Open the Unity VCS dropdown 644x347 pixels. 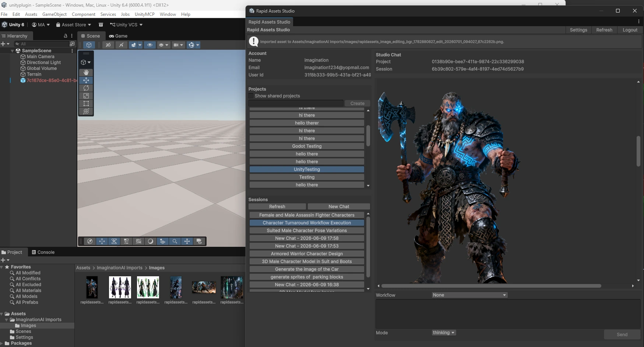pos(126,25)
